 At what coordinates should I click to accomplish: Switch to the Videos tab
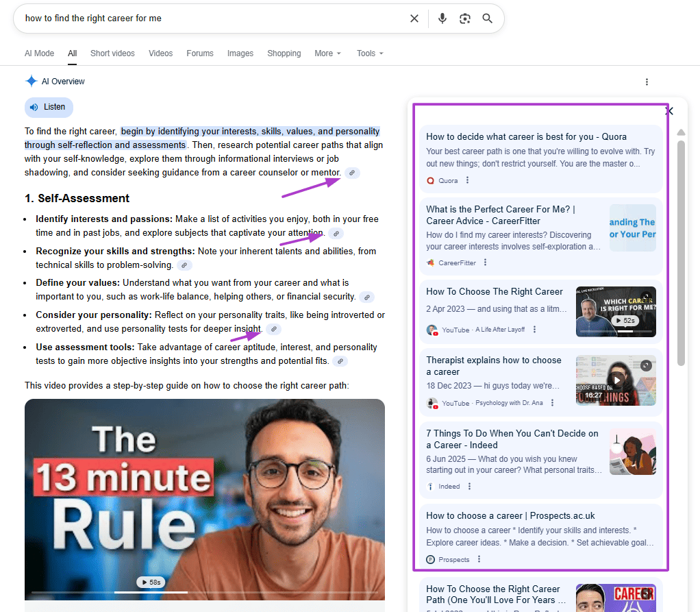(x=160, y=53)
